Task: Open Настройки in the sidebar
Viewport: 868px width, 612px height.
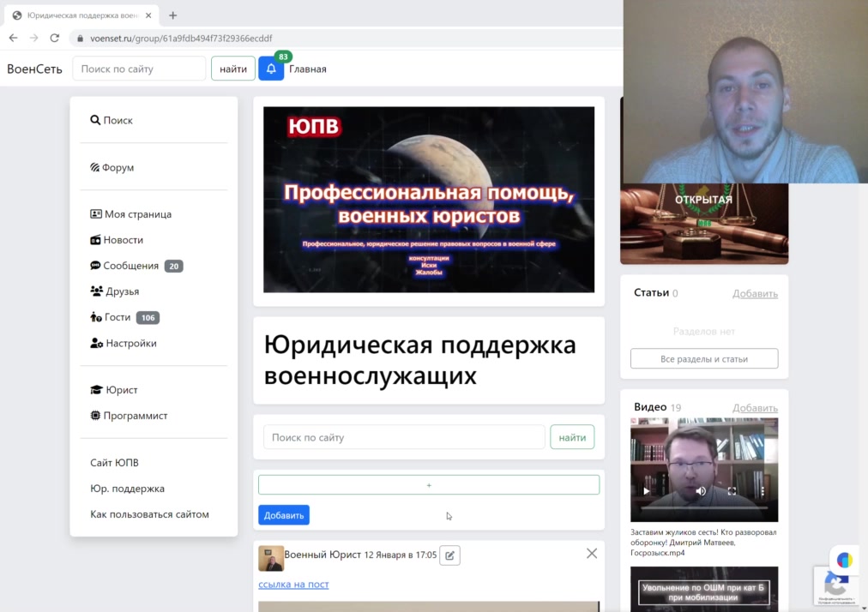Action: tap(130, 343)
